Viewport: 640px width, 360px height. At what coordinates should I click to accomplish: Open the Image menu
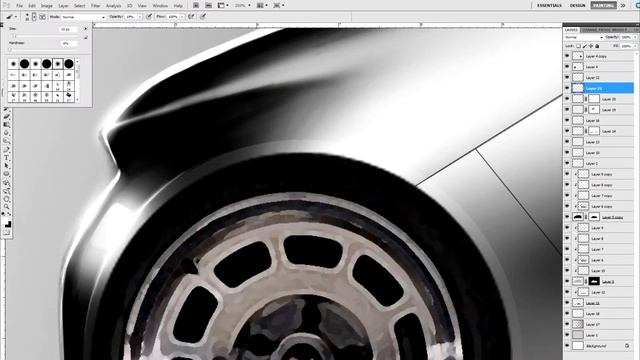(x=47, y=6)
